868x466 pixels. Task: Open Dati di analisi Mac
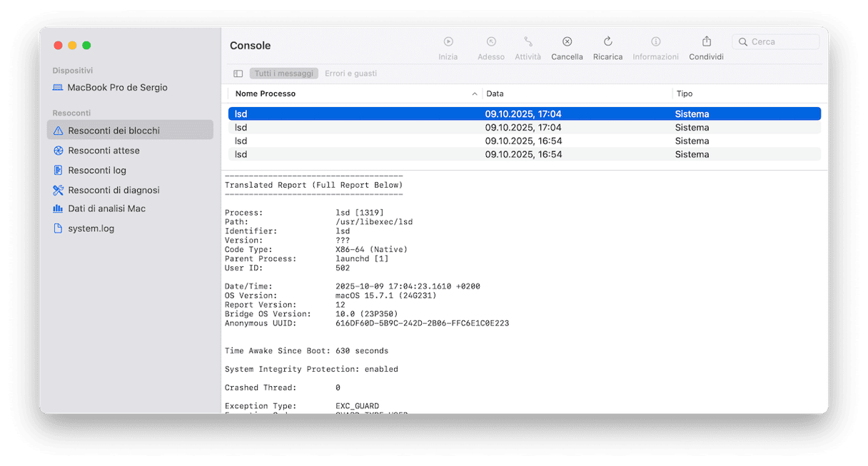point(106,208)
